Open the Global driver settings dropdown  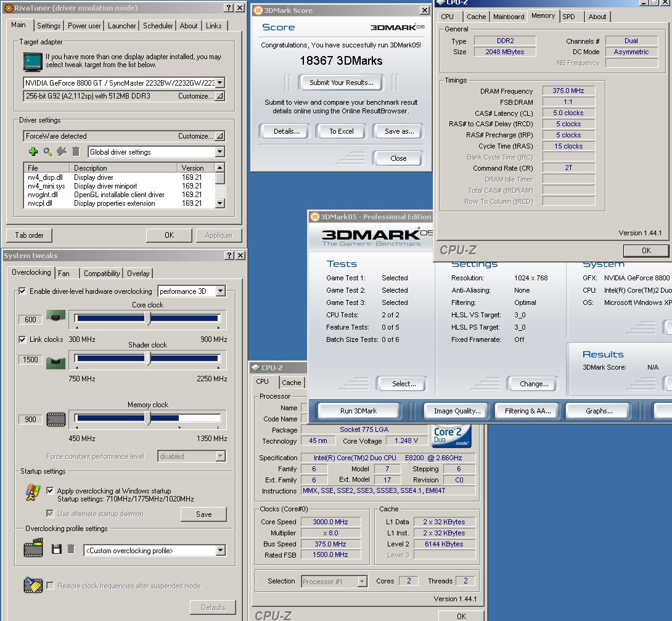pos(220,152)
